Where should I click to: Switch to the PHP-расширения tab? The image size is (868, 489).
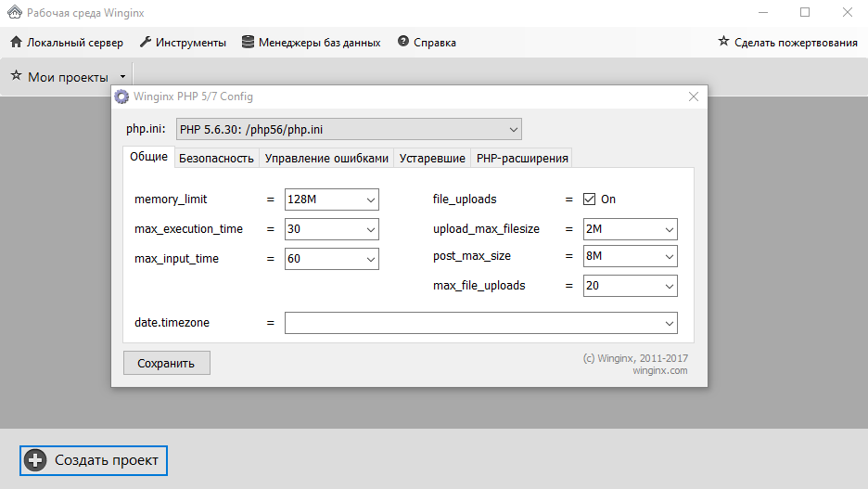coord(522,159)
